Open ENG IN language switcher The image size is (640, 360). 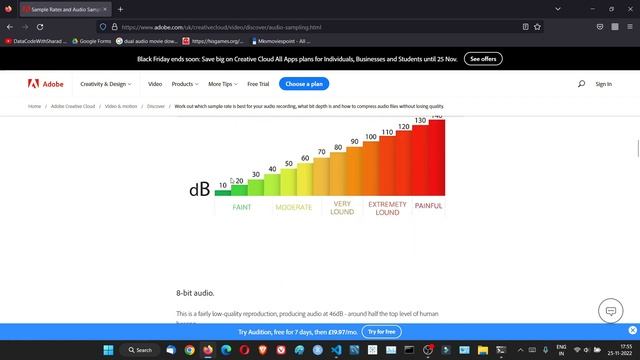561,350
